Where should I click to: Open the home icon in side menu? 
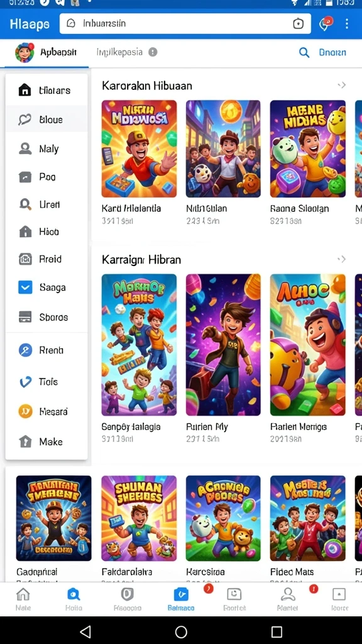coord(25,90)
